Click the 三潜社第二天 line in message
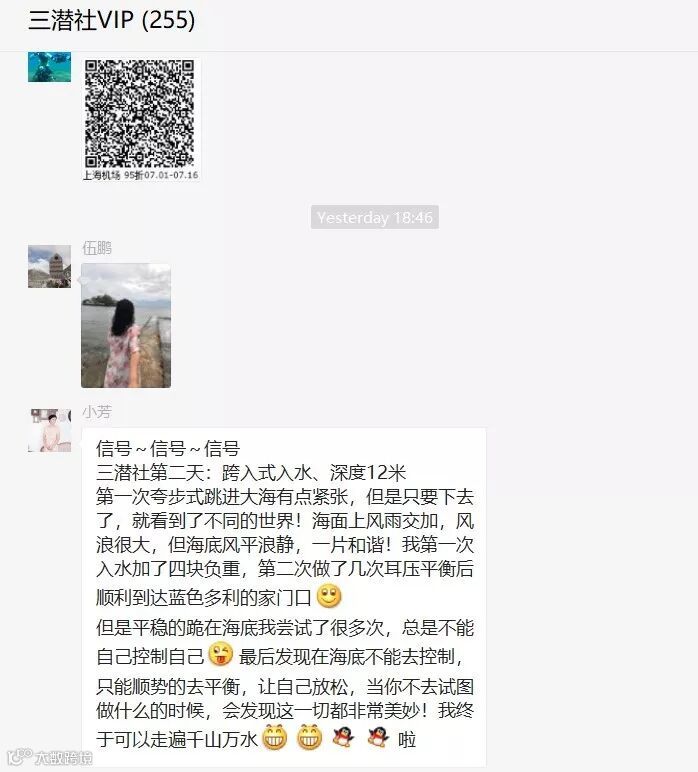 [x=251, y=473]
